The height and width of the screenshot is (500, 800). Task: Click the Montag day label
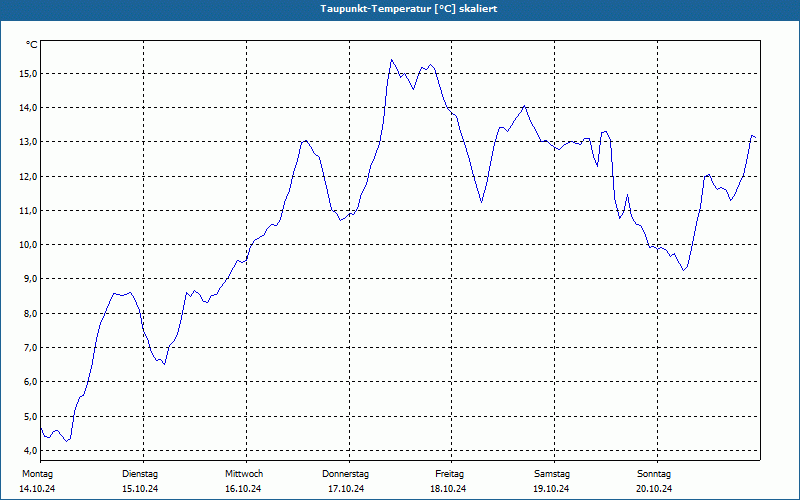37,474
